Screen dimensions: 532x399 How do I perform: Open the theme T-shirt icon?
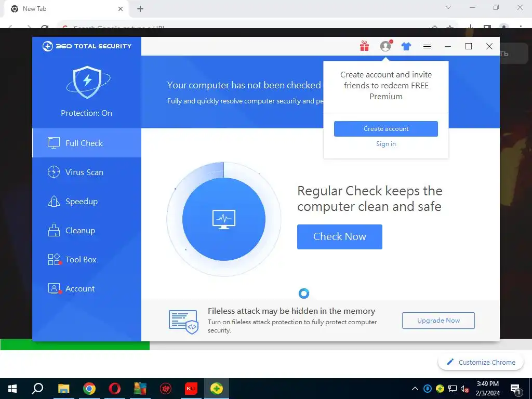tap(406, 46)
